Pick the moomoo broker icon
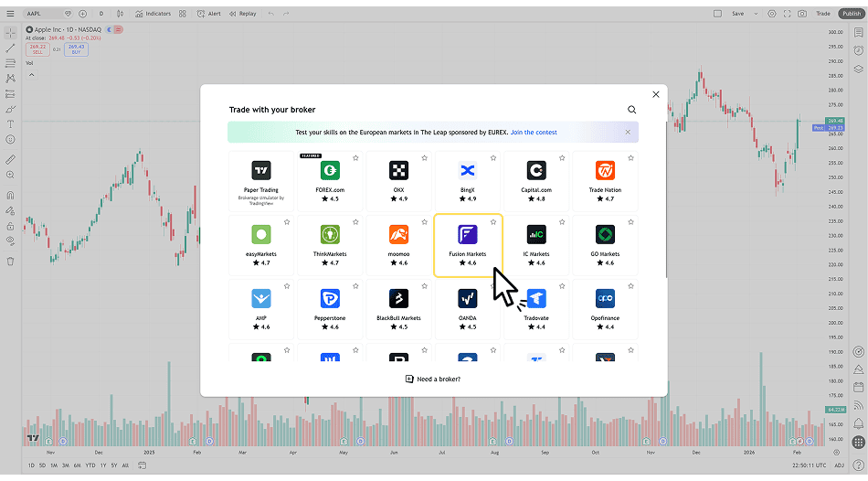The height and width of the screenshot is (481, 868). [398, 235]
